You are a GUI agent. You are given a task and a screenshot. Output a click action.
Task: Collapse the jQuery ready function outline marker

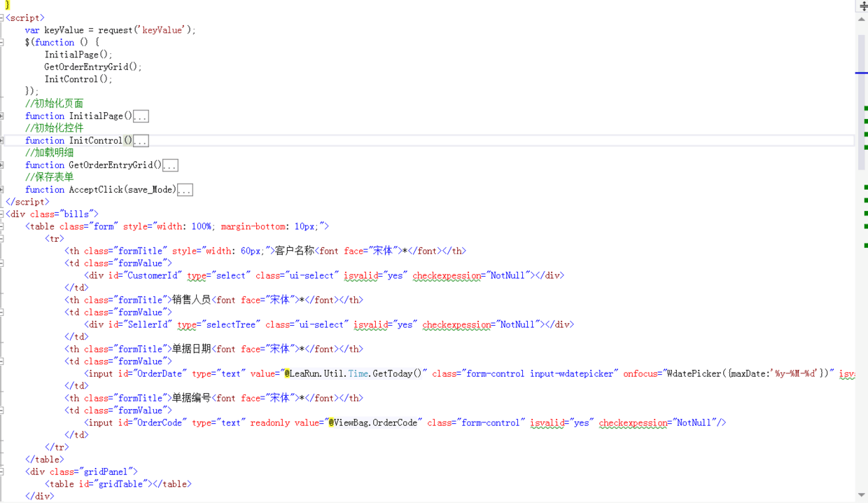click(2, 42)
